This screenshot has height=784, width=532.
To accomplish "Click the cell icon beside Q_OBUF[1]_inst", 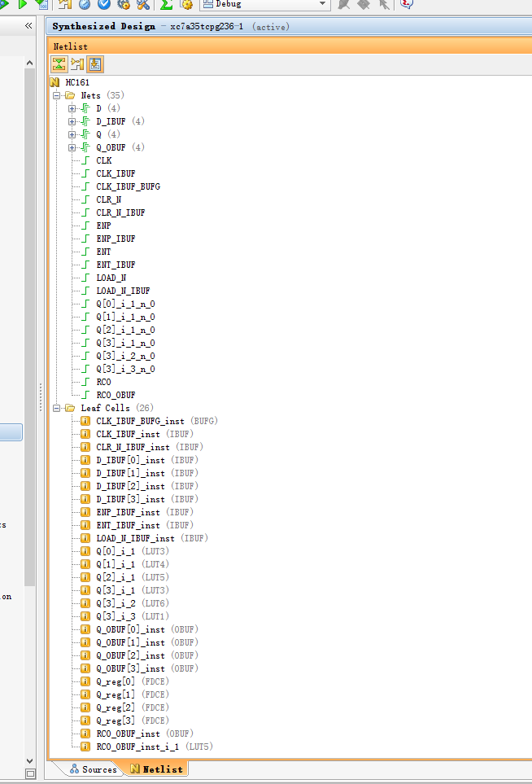I will pos(85,642).
